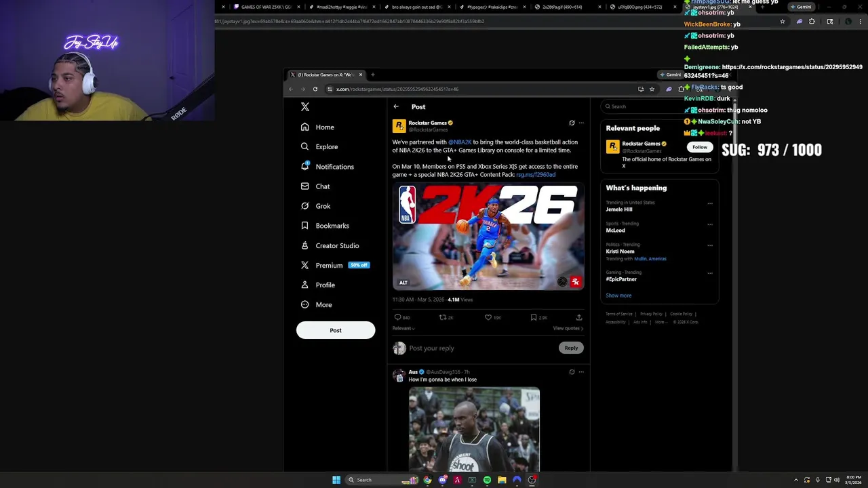The image size is (868, 488).
Task: Open the rsg.ms/f2960ad link
Action: pyautogui.click(x=536, y=175)
